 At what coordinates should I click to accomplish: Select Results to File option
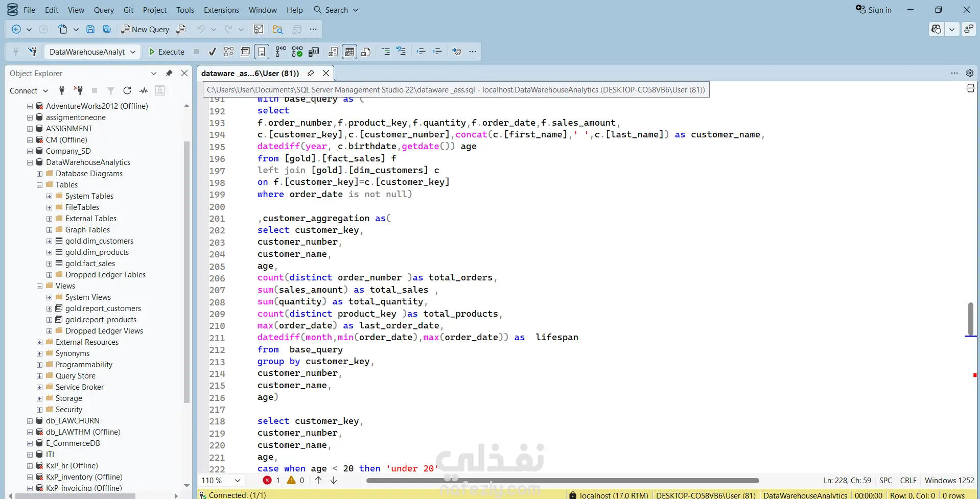point(366,52)
